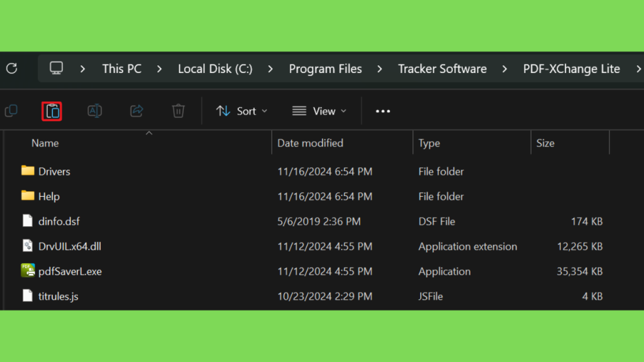Go to This PC breadcrumb

[x=122, y=69]
